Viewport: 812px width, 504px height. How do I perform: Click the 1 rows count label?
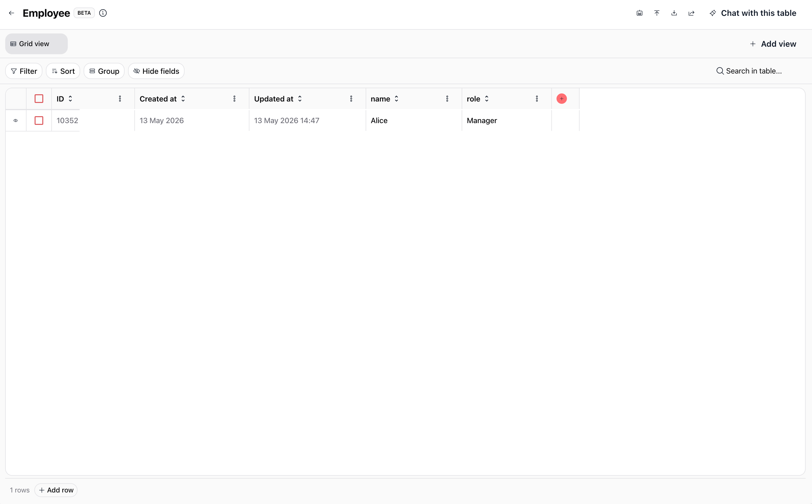coord(20,490)
